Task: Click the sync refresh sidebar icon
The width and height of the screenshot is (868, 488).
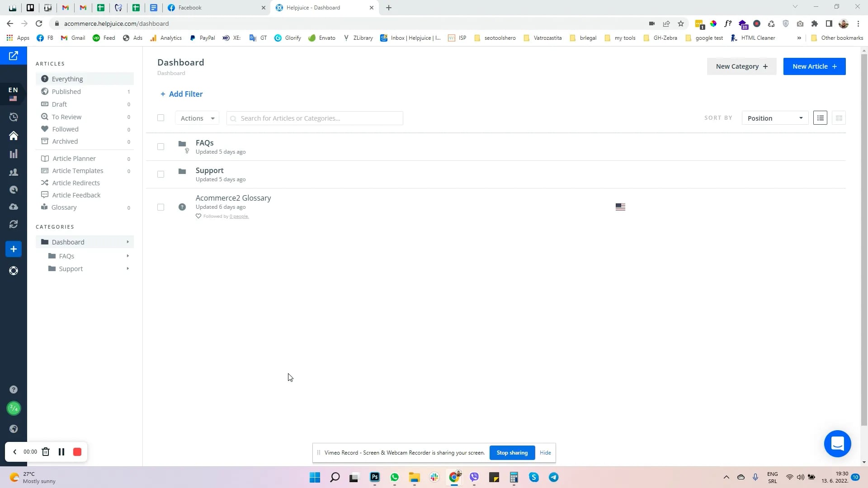Action: (14, 224)
